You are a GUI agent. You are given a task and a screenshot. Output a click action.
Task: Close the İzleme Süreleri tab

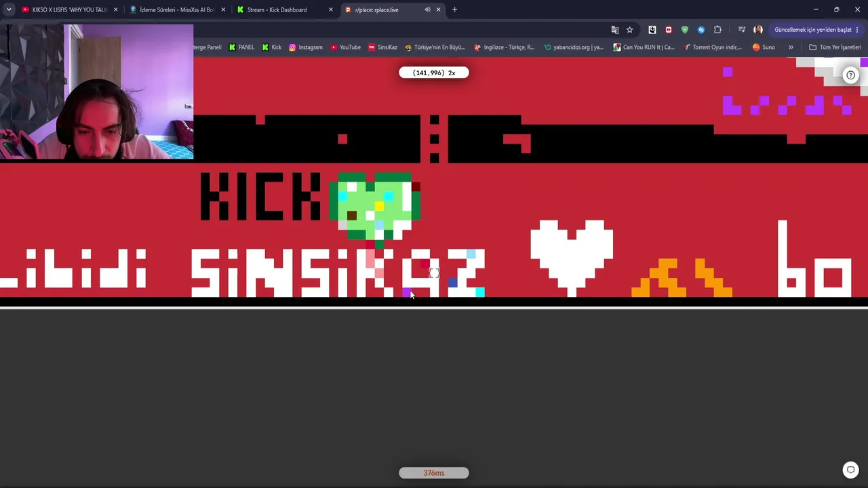point(223,9)
